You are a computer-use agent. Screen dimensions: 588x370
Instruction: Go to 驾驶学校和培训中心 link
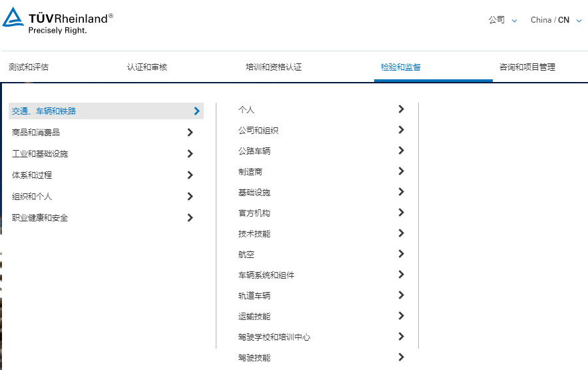[x=274, y=337]
